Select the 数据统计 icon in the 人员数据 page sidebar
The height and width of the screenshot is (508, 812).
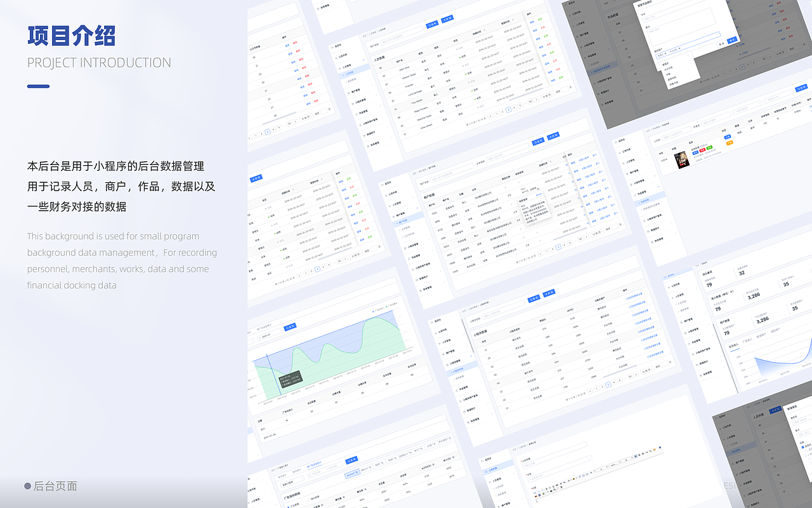[364, 135]
